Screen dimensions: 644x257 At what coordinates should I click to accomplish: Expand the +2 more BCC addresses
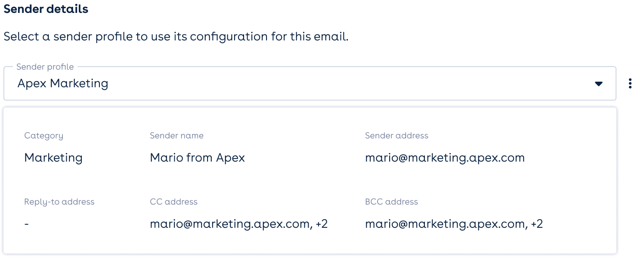537,224
